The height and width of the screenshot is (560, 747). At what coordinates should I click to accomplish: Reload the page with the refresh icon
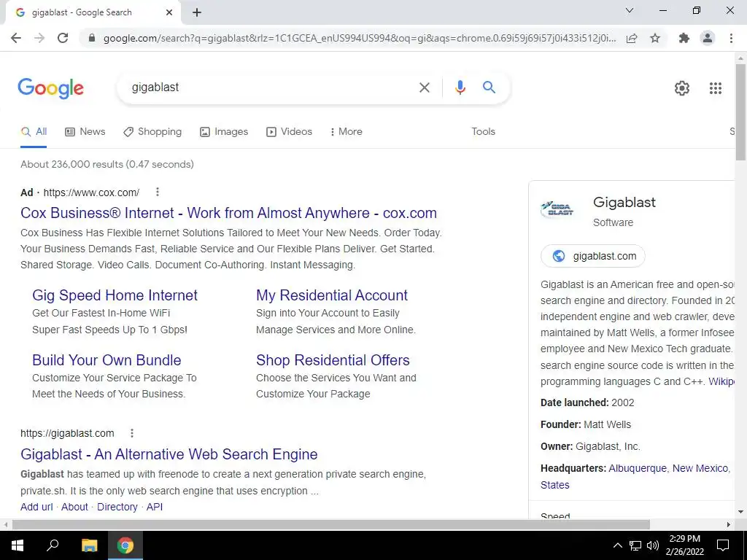pos(63,38)
